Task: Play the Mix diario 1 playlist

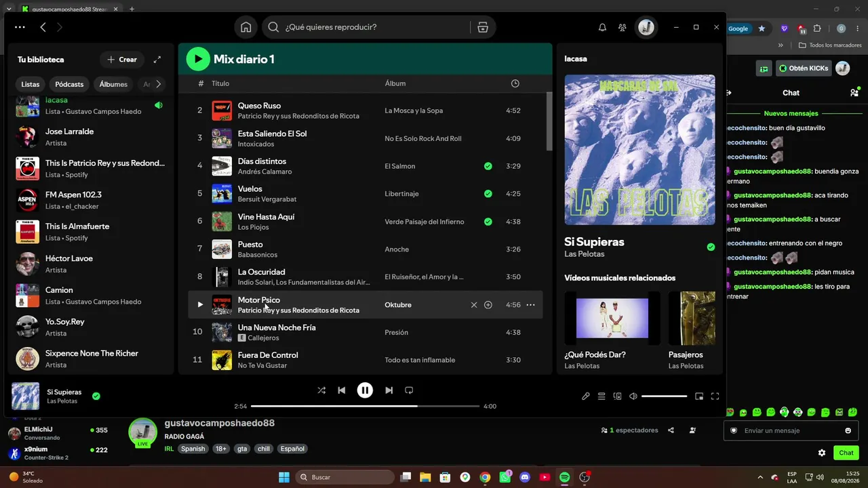Action: 198,59
